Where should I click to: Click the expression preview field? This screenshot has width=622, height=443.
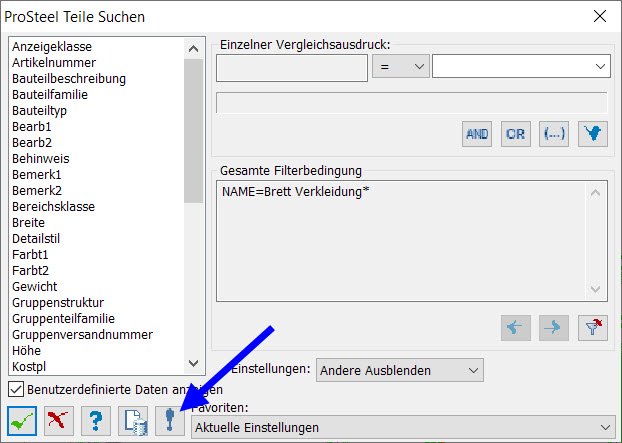pyautogui.click(x=411, y=103)
